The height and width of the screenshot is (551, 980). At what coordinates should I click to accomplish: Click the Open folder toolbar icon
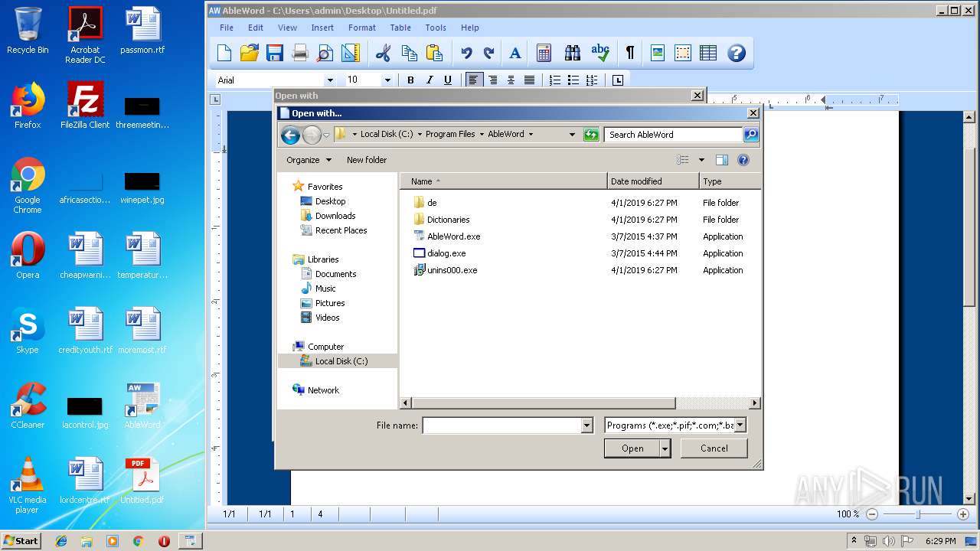(250, 53)
